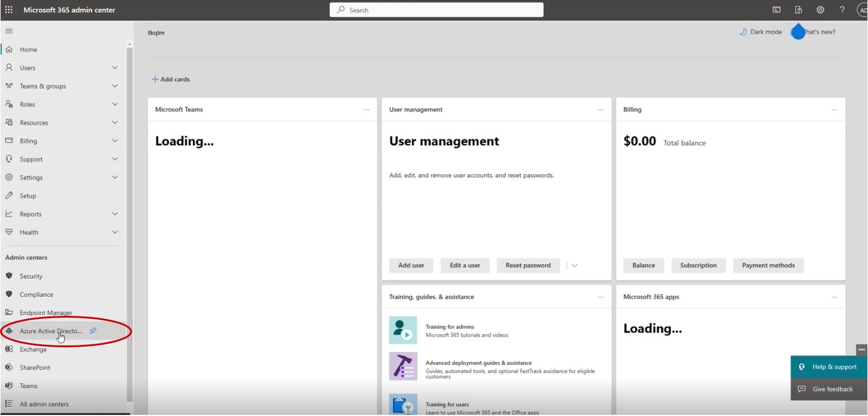Viewport: 868px width, 416px height.
Task: Click the Security shield icon
Action: (x=9, y=276)
